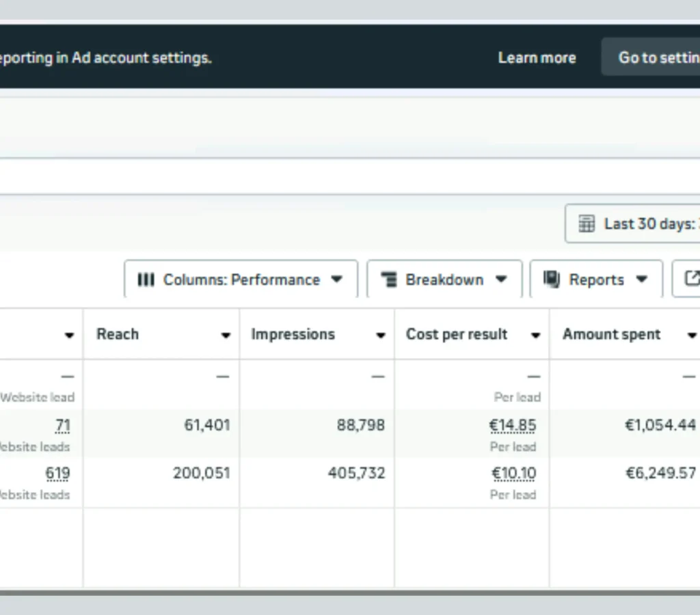700x615 pixels.
Task: Click the columns icon beside Columns: Performance
Action: [x=146, y=279]
